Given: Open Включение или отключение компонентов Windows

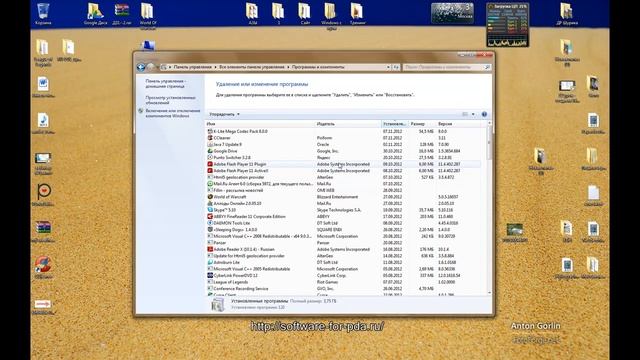Looking at the screenshot, I should point(173,113).
